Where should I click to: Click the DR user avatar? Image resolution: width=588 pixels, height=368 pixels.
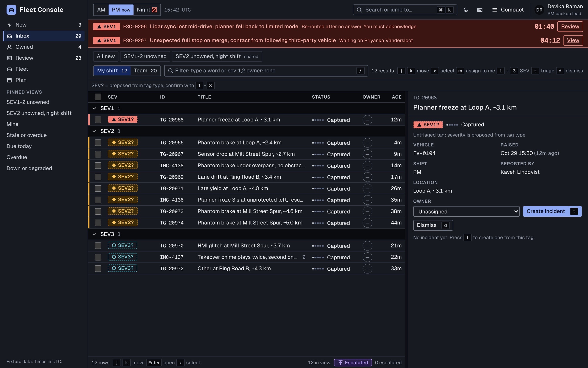coord(539,10)
